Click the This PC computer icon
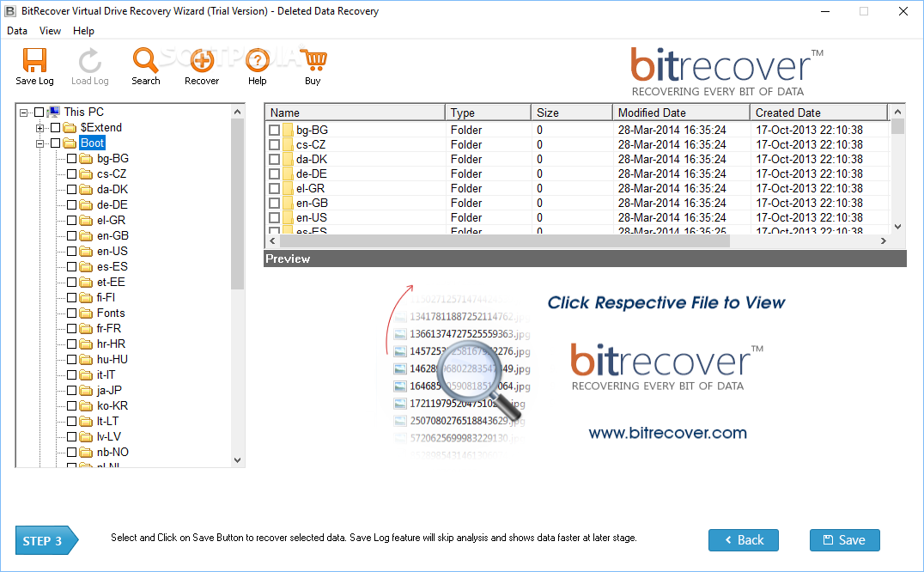The image size is (924, 572). click(x=54, y=112)
